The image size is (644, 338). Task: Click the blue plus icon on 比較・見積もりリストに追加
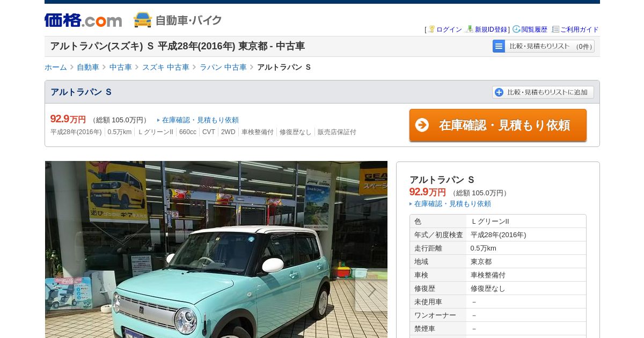click(x=499, y=92)
